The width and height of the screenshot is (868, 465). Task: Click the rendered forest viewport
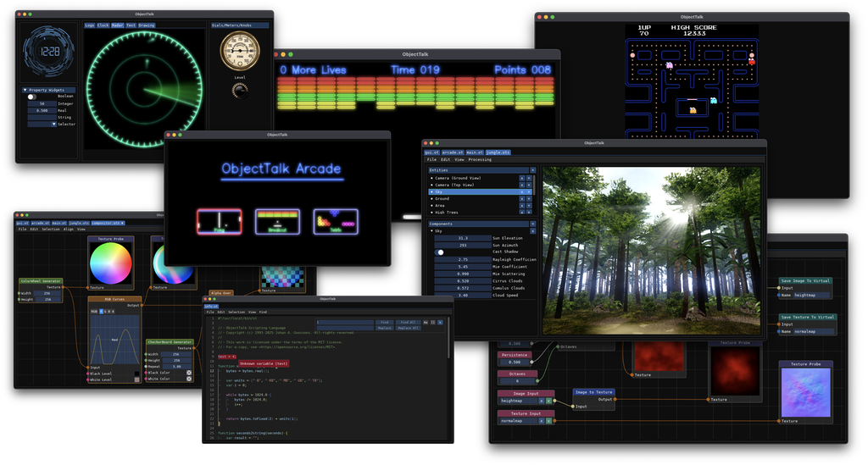click(x=650, y=251)
